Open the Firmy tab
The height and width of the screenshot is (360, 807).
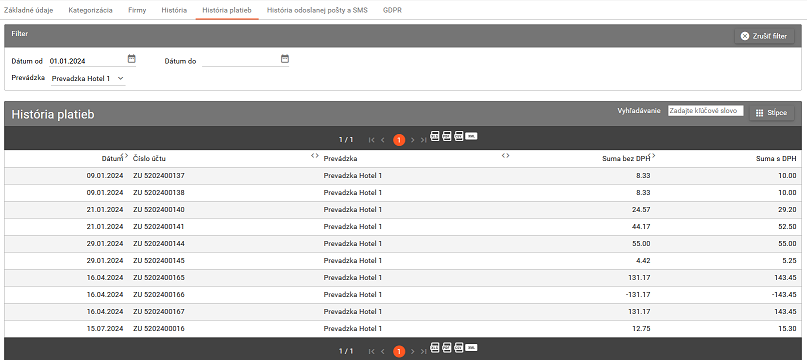click(137, 10)
